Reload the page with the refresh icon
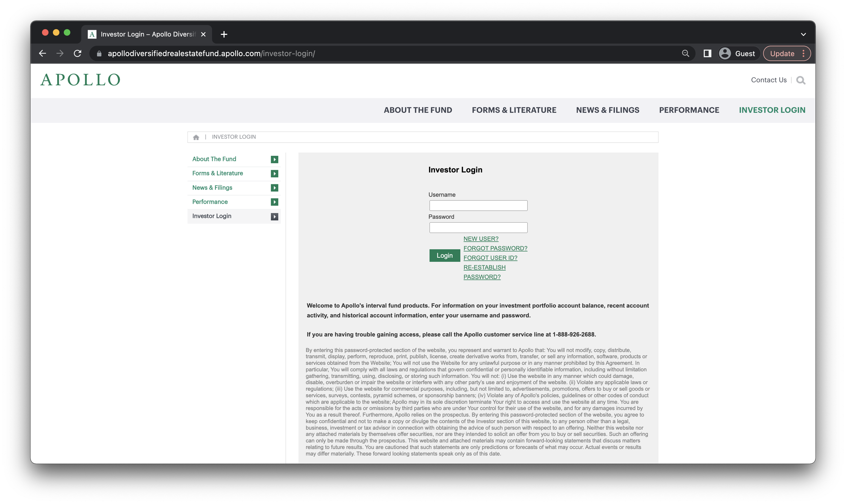Viewport: 846px width, 504px height. [77, 53]
